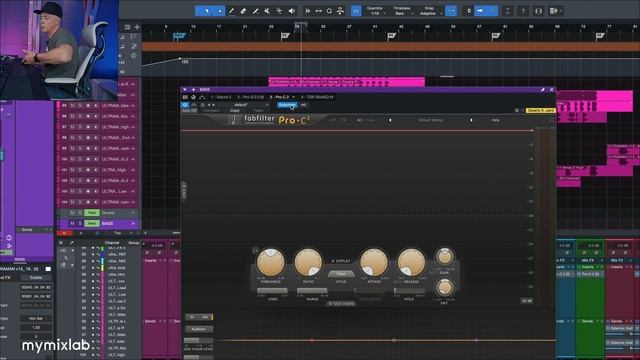The width and height of the screenshot is (640, 360).
Task: Click the Enable button in inspector
Action: [x=36, y=278]
